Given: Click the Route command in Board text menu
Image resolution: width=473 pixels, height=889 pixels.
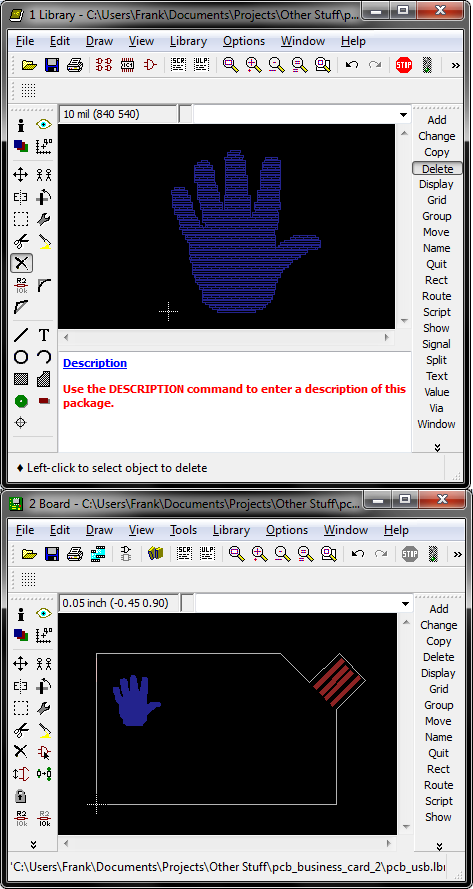Looking at the screenshot, I should click(438, 785).
